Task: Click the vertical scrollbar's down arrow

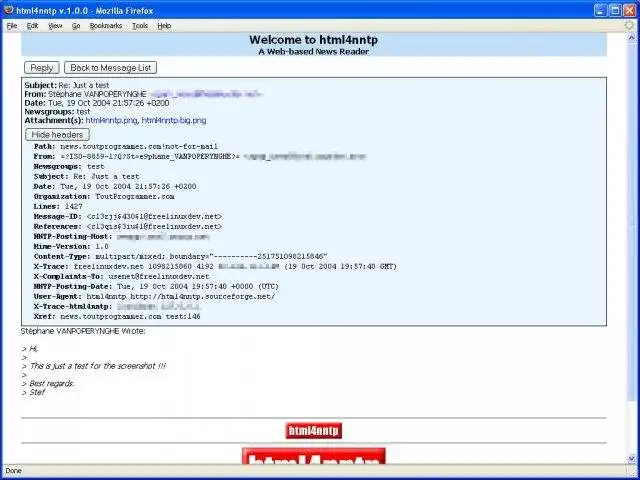Action: [631, 457]
